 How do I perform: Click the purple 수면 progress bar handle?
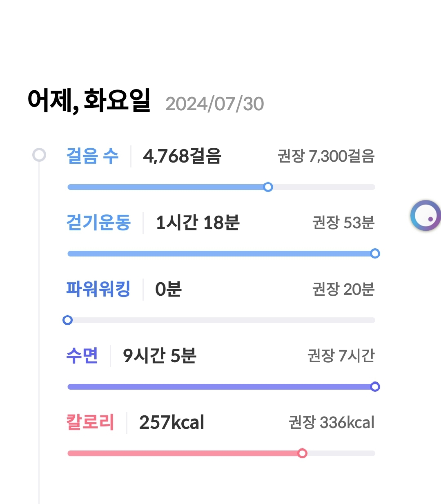point(375,387)
